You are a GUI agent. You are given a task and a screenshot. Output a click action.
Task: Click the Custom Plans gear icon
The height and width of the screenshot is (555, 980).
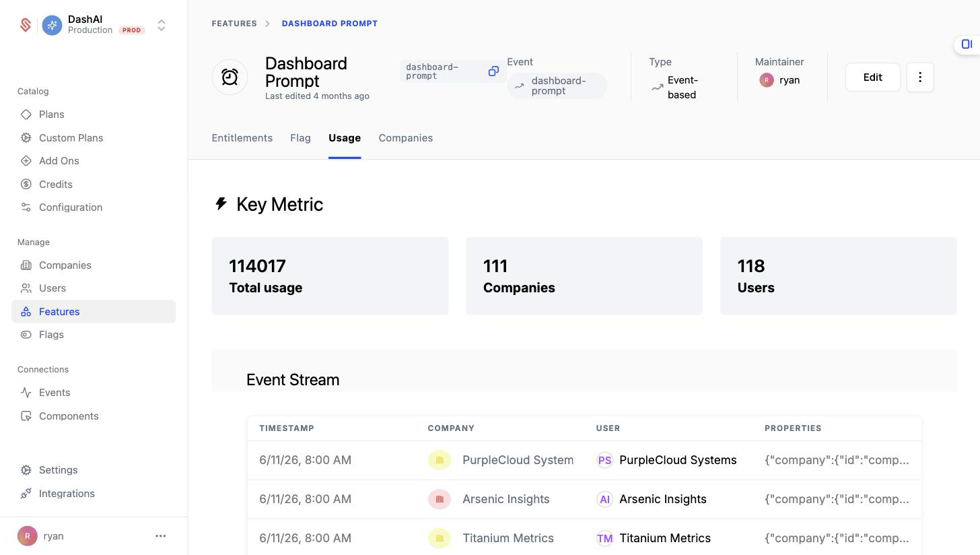pyautogui.click(x=26, y=137)
